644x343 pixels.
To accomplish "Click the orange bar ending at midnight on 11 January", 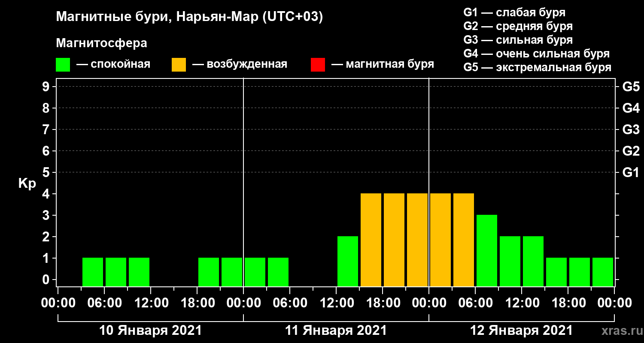I will [417, 240].
